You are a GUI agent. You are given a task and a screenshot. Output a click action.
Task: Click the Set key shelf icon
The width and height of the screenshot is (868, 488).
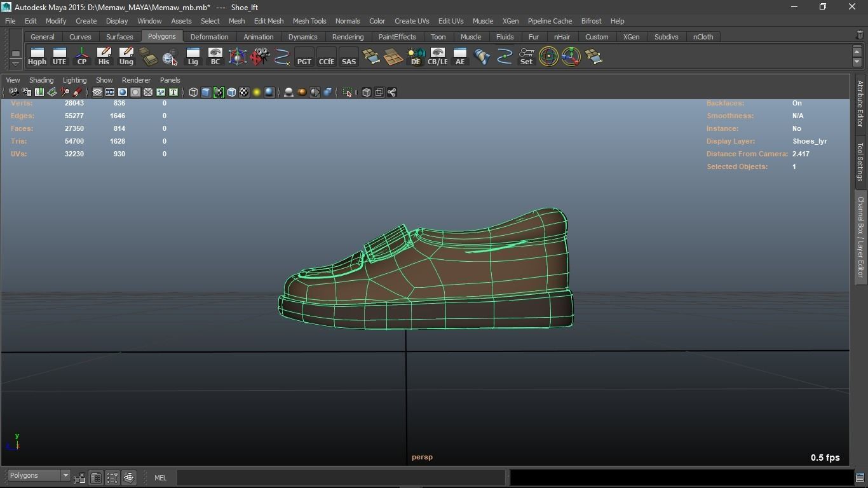[526, 57]
